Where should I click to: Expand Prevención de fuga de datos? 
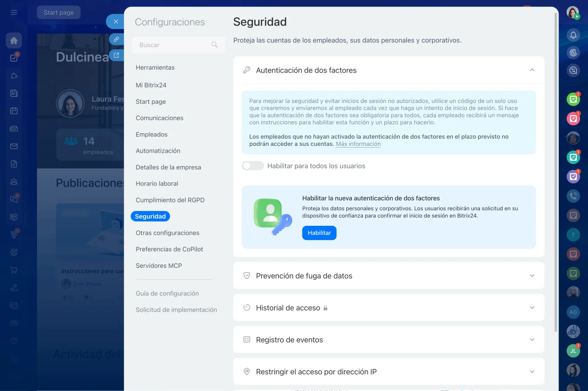pyautogui.click(x=532, y=276)
